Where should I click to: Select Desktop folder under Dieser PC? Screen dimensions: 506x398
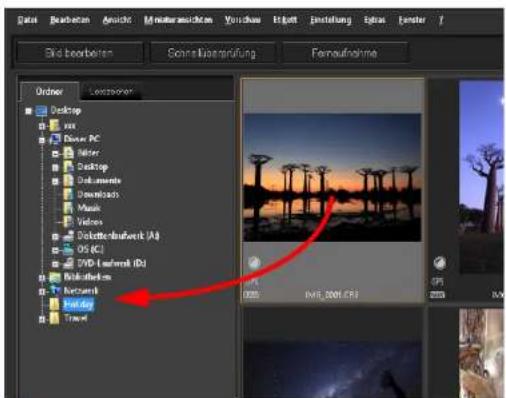click(93, 167)
